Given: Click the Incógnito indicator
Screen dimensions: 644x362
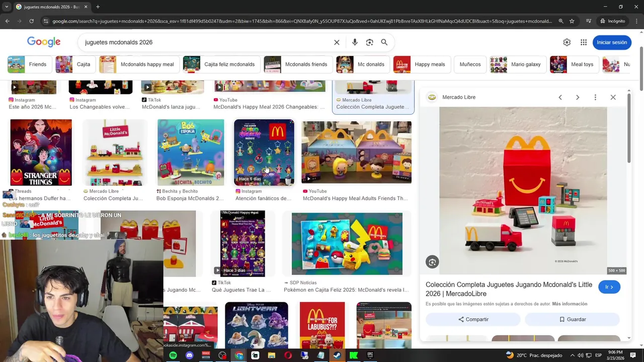Looking at the screenshot, I should click(612, 21).
